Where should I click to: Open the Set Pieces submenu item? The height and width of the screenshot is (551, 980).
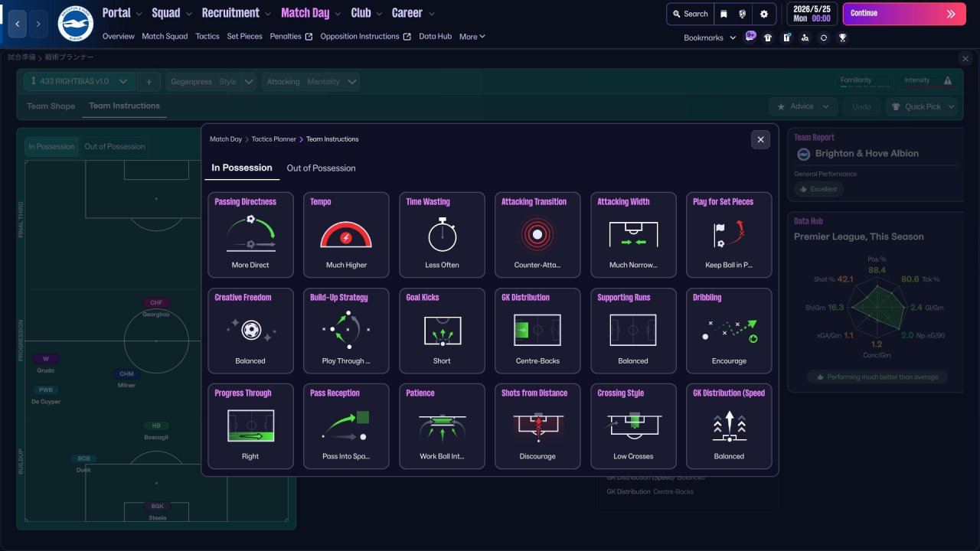coord(245,37)
